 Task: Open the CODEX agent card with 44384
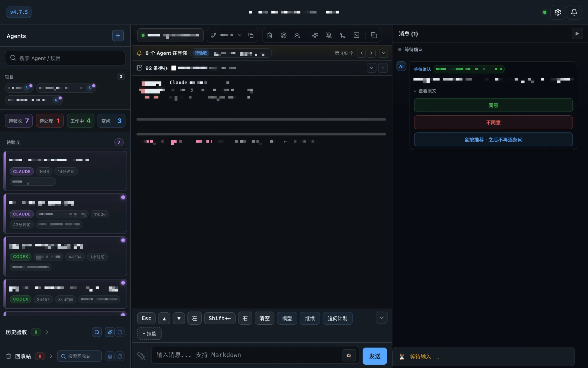65,257
